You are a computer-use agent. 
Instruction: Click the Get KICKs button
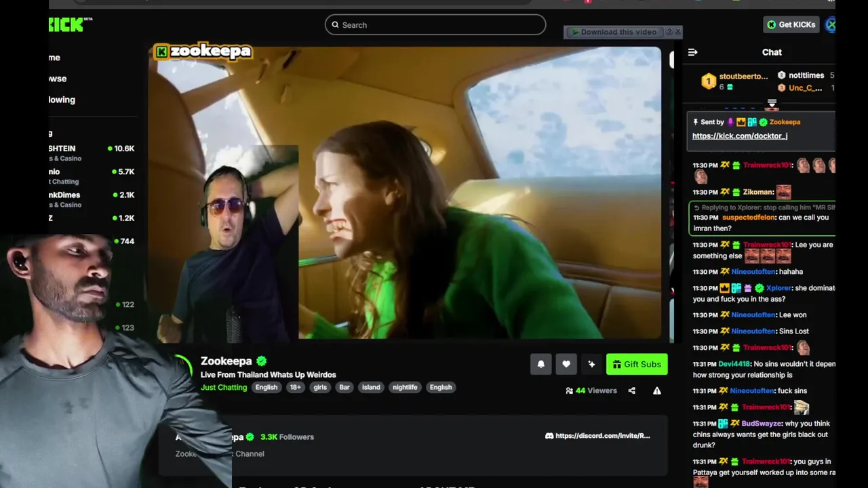[791, 25]
